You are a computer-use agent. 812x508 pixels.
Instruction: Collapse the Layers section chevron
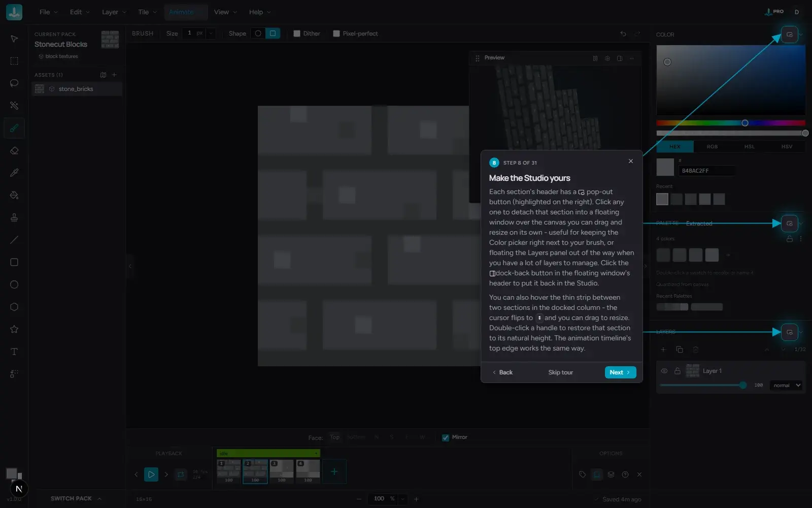coord(801,332)
